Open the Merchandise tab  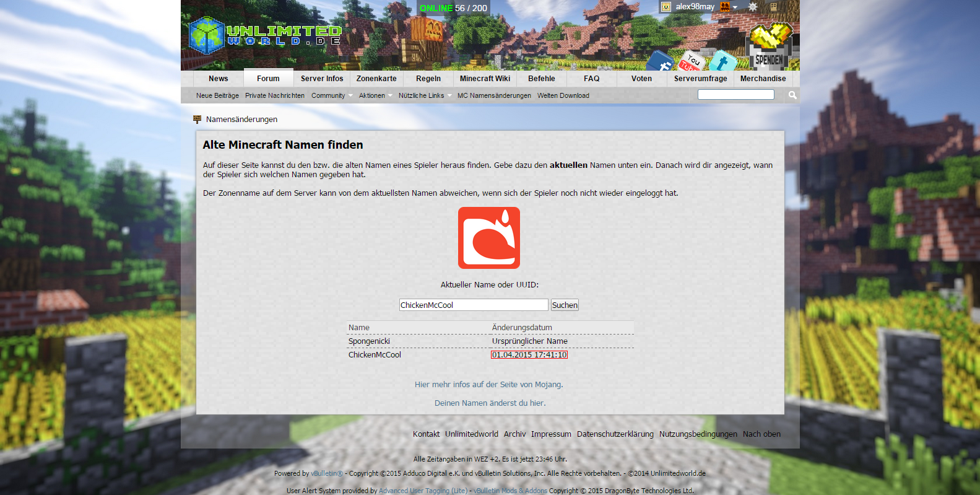click(763, 79)
